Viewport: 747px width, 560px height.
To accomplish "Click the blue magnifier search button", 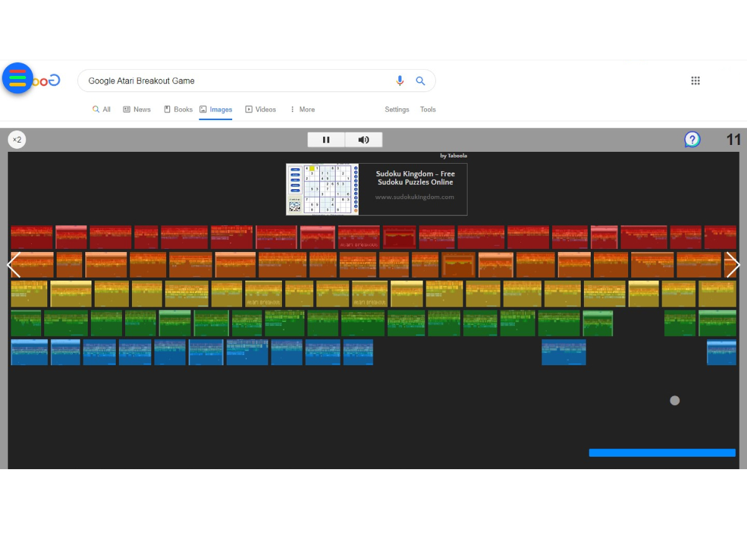I will tap(421, 81).
